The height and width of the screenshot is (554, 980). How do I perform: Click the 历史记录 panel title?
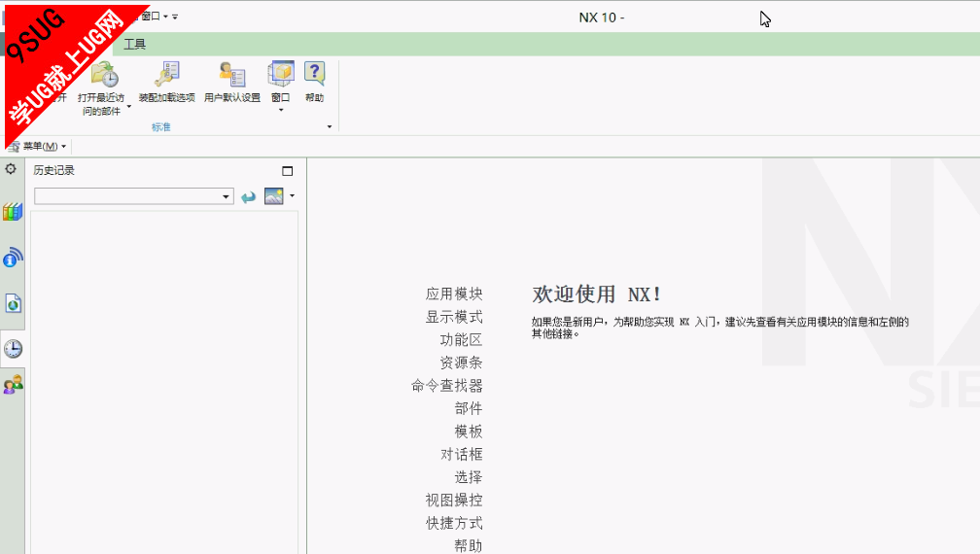[x=54, y=170]
